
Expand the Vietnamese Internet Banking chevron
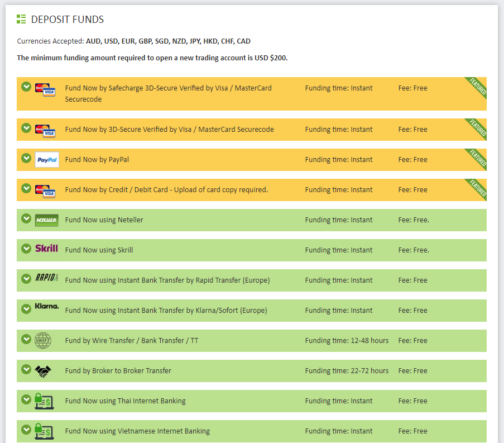pyautogui.click(x=26, y=430)
